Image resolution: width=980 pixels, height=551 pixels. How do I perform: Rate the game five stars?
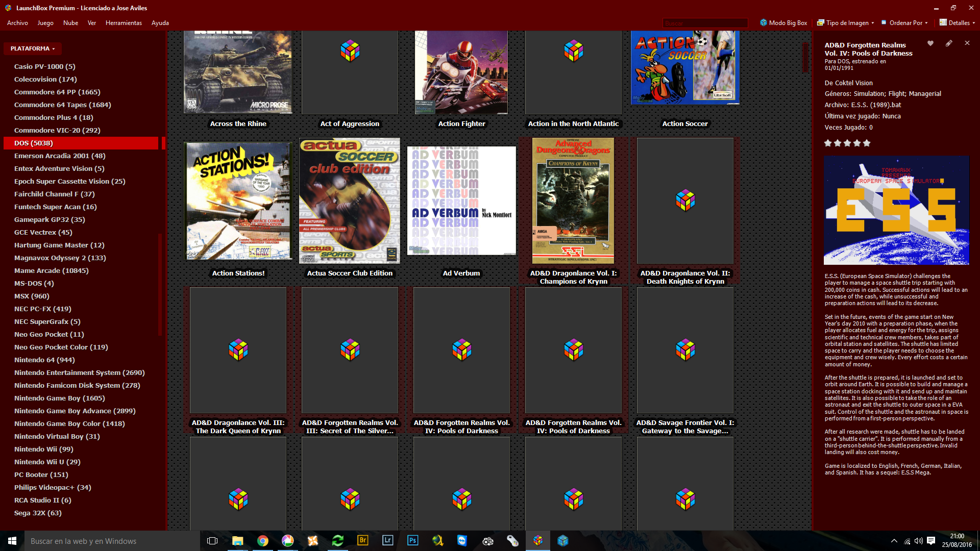pos(867,143)
